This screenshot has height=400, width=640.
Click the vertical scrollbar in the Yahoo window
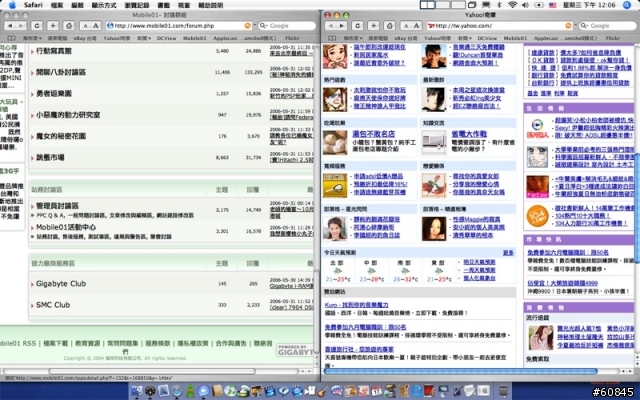637,208
